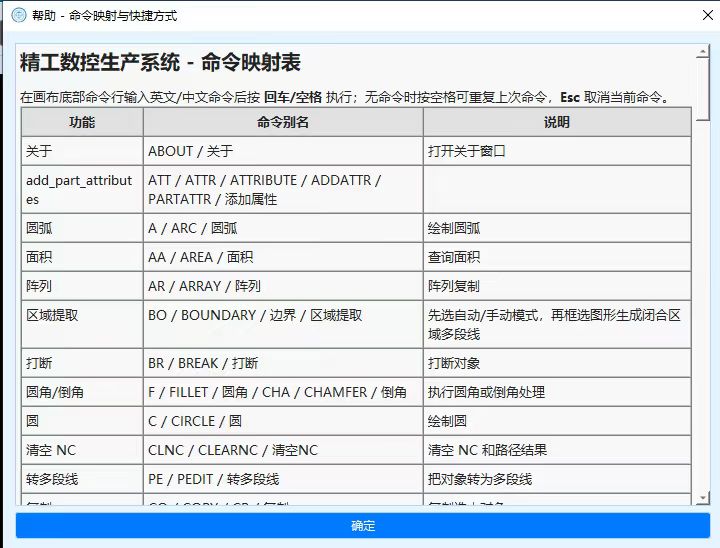Select the heading 精工数控生产系统 - 命令映射表
The image size is (720, 548).
pyautogui.click(x=160, y=62)
